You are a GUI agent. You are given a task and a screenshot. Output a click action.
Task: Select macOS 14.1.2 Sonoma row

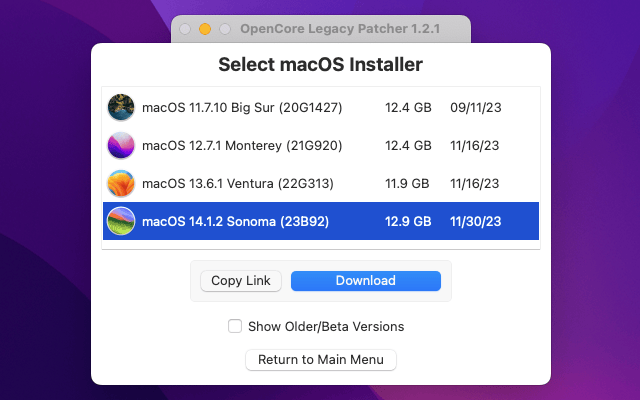pyautogui.click(x=236, y=221)
